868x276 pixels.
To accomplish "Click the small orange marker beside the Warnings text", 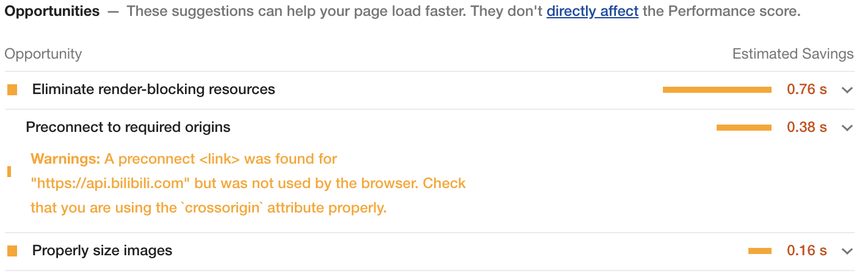I will [9, 172].
